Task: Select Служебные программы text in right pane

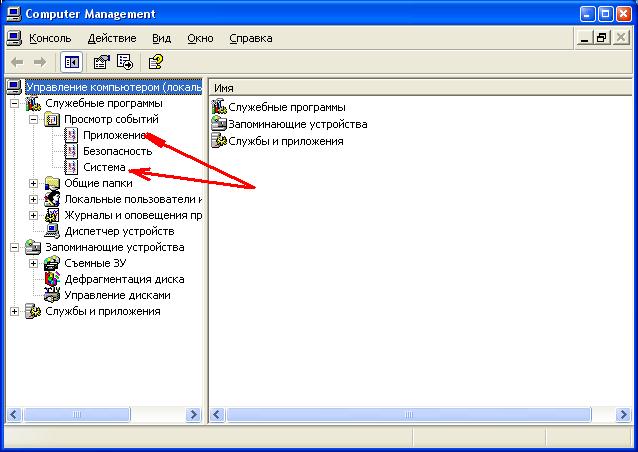Action: point(286,107)
